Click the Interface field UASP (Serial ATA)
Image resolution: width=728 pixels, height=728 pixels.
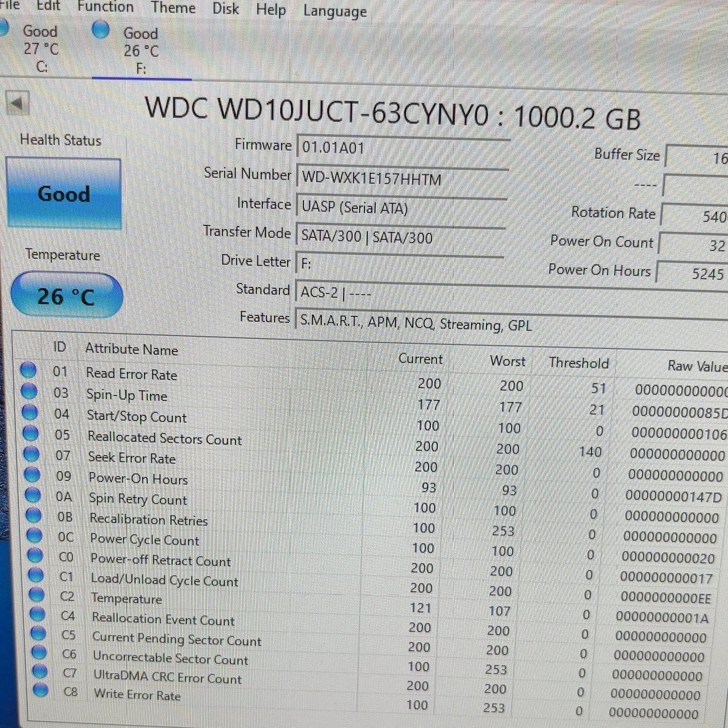click(401, 208)
